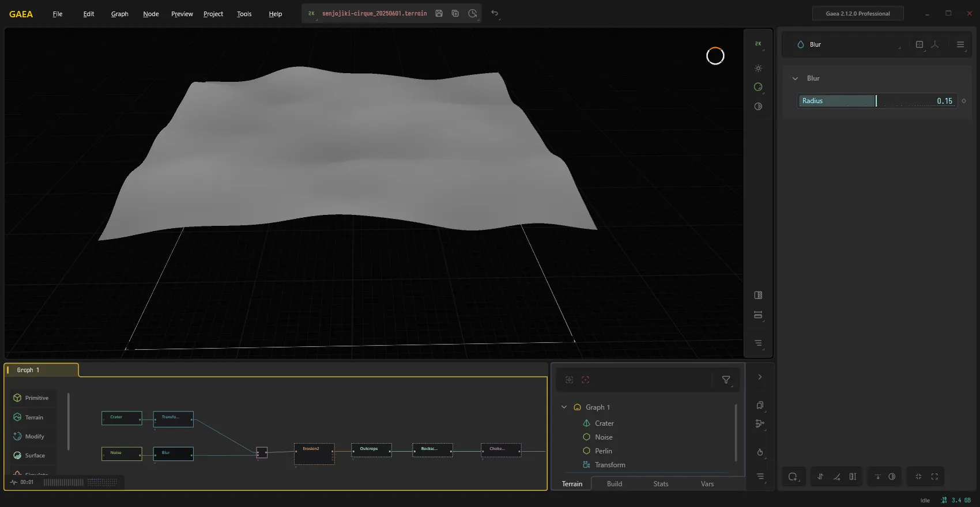Screen dimensions: 980x507
Task: Collapse the Graph 1 tree
Action: tap(564, 407)
